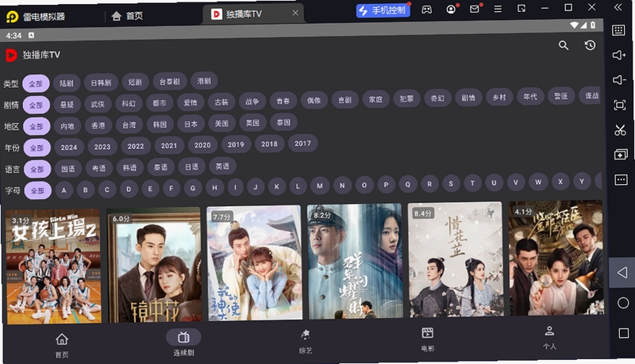
Task: Filter by letter A
Action: pos(63,190)
